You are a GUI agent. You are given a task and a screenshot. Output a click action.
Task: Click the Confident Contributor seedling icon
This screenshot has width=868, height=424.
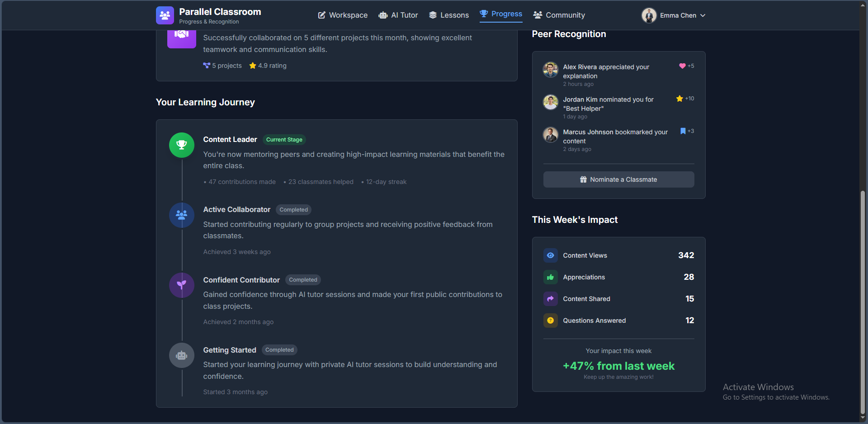click(x=182, y=285)
